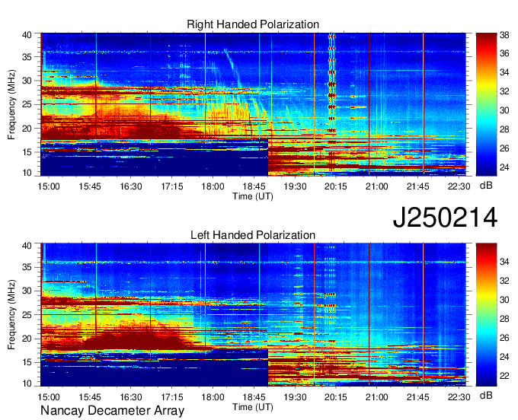Click "36" value on Right Handed colorbar
This screenshot has height=420, width=518.
coord(504,53)
